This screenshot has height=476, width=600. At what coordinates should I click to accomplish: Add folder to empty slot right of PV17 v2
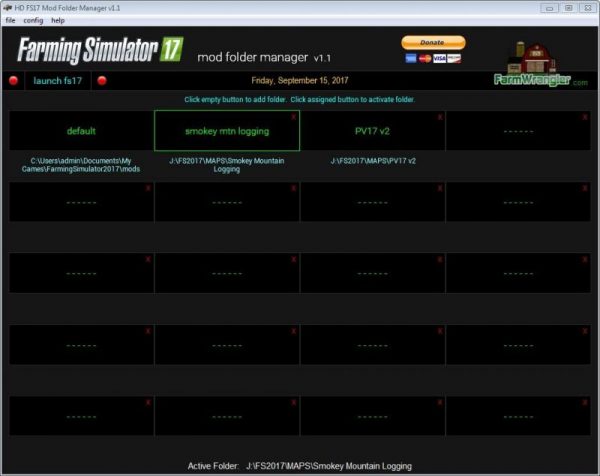click(518, 131)
